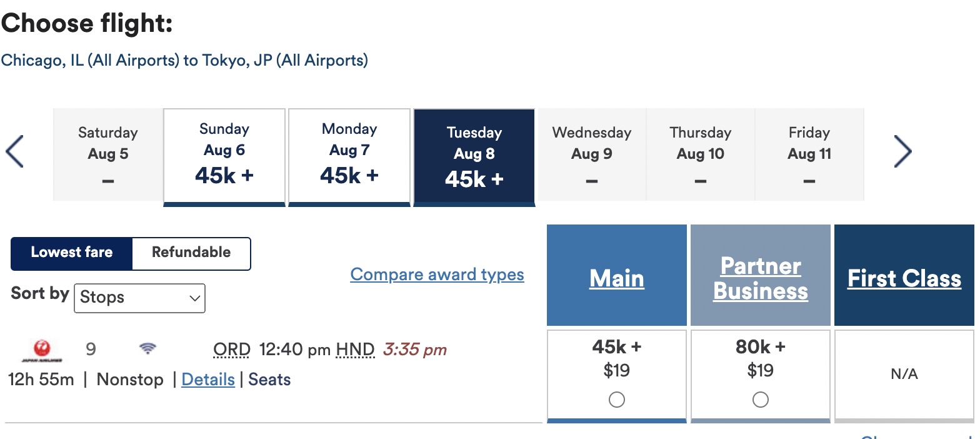The image size is (980, 439).
Task: Click the Main column header
Action: [617, 278]
